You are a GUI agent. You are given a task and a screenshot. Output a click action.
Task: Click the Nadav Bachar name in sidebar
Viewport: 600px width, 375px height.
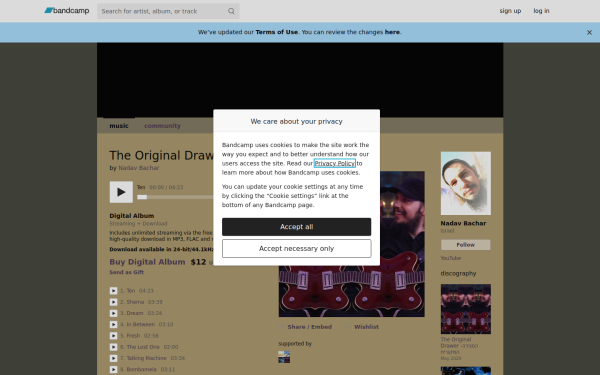[x=463, y=223]
